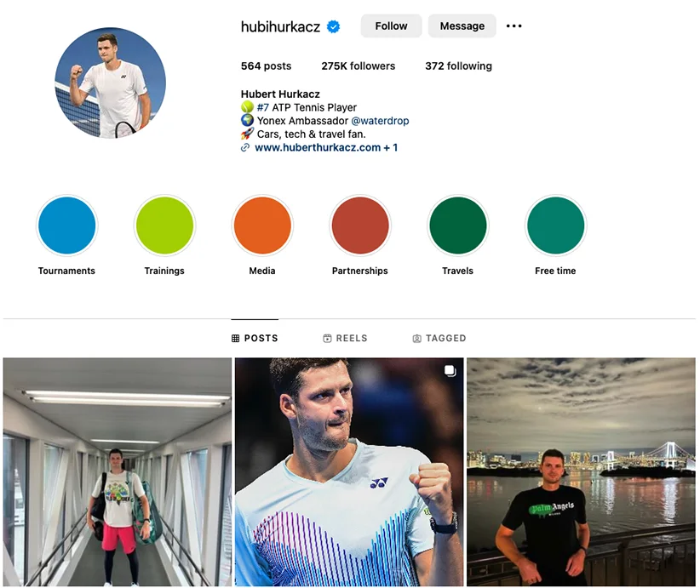Image resolution: width=700 pixels, height=588 pixels.
Task: Open the Partnerships story highlight
Action: click(360, 225)
